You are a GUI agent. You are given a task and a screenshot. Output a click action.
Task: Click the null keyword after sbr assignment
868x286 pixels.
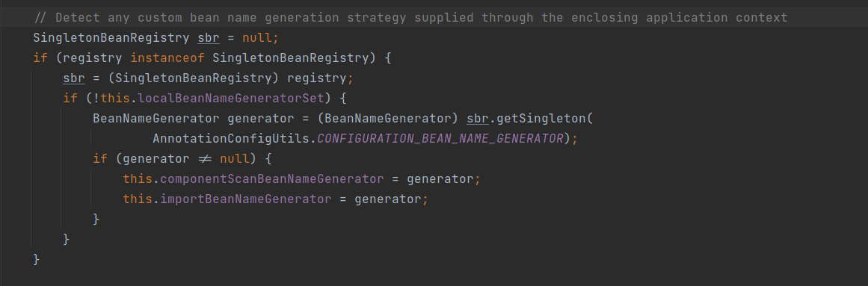pos(257,38)
